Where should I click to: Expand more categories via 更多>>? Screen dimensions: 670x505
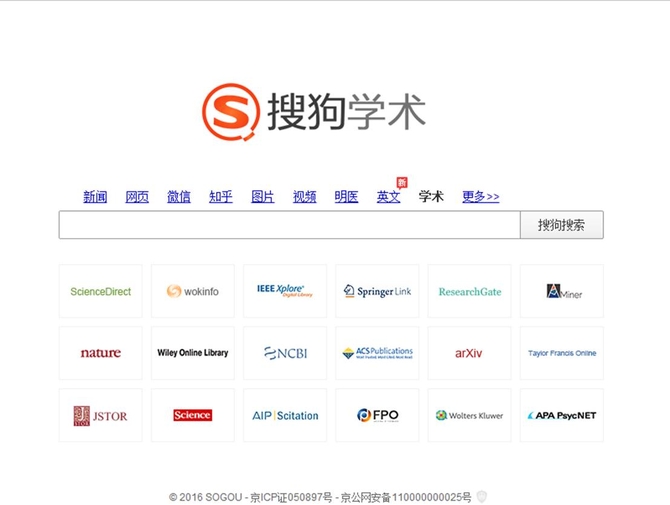(x=481, y=197)
